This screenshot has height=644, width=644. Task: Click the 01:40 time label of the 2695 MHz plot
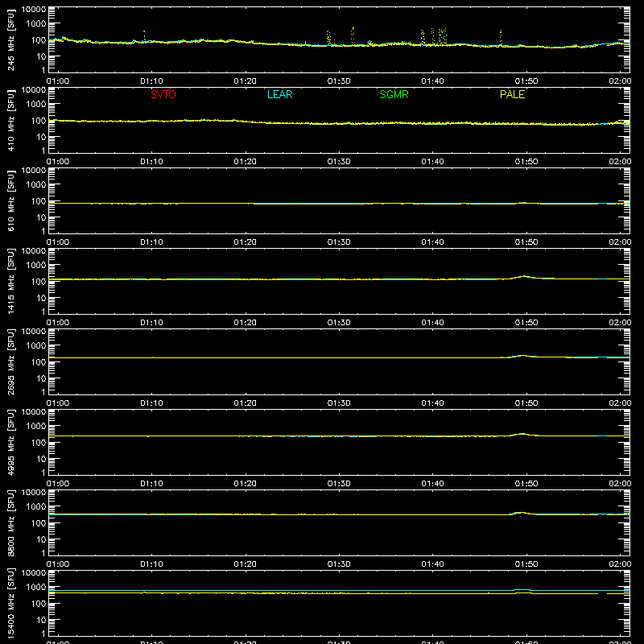[x=432, y=403]
